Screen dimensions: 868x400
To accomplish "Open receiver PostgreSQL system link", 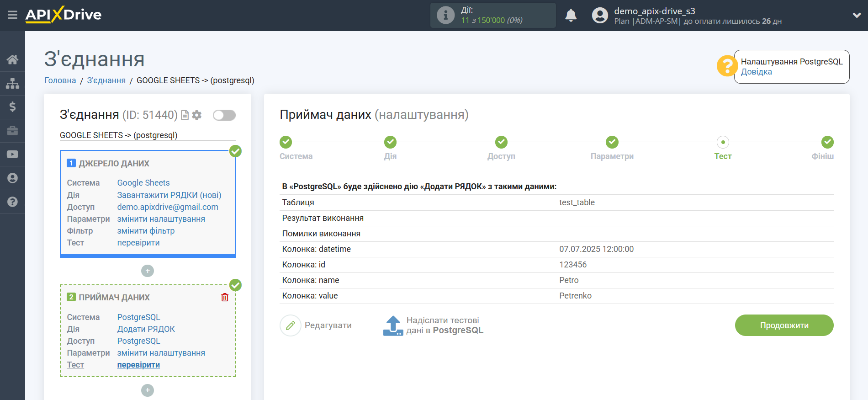I will [139, 317].
